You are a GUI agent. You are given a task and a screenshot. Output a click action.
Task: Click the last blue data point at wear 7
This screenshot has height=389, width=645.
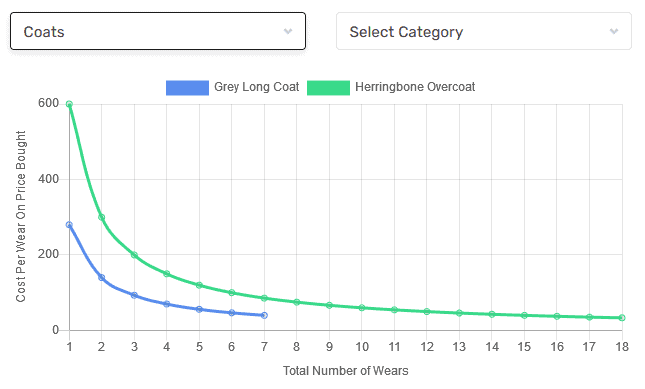coord(264,315)
